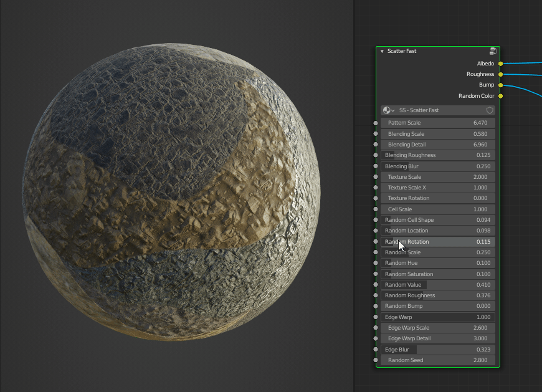Enable the fake user shield icon
542x392 pixels.
(489, 110)
